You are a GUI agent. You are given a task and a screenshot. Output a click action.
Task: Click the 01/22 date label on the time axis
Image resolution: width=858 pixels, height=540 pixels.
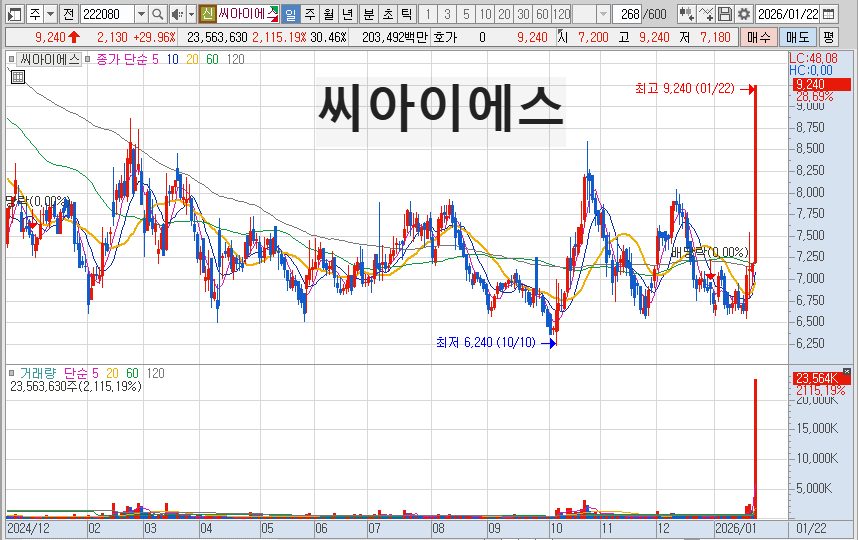tap(811, 529)
